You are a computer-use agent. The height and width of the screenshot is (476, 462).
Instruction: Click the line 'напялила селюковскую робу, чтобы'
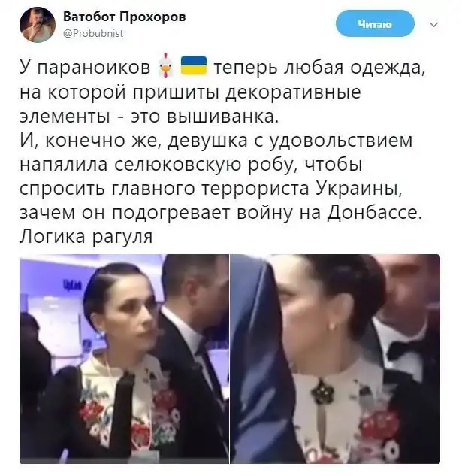[191, 165]
